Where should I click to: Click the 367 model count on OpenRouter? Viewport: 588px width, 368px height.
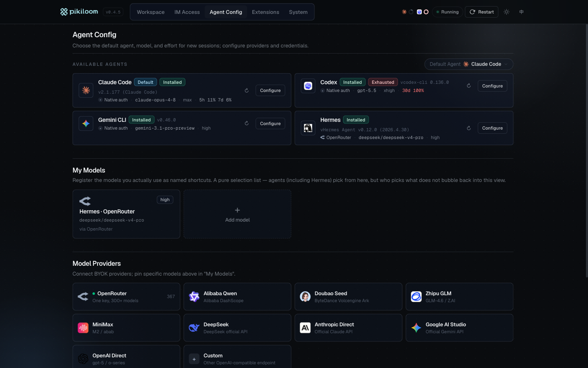pyautogui.click(x=171, y=296)
